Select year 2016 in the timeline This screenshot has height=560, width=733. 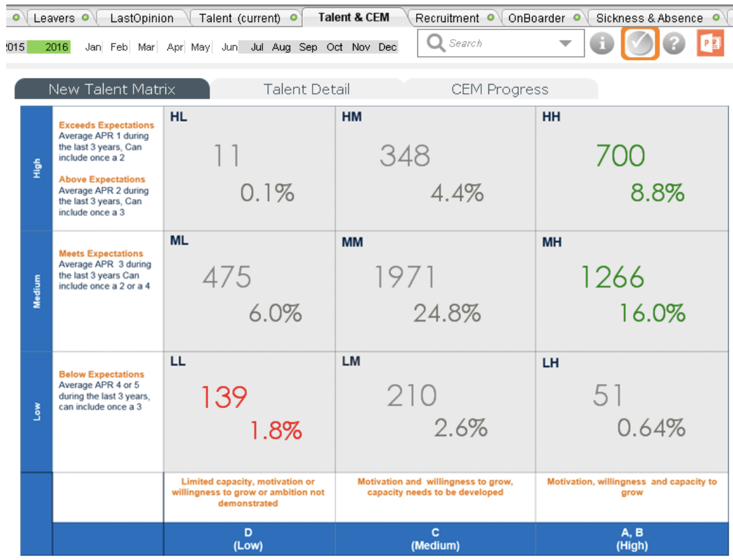[56, 47]
